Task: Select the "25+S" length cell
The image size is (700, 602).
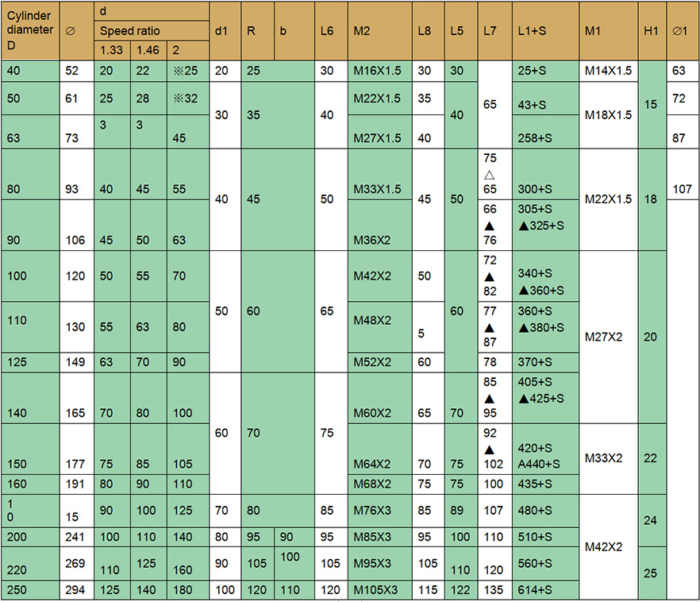Action: [545, 71]
